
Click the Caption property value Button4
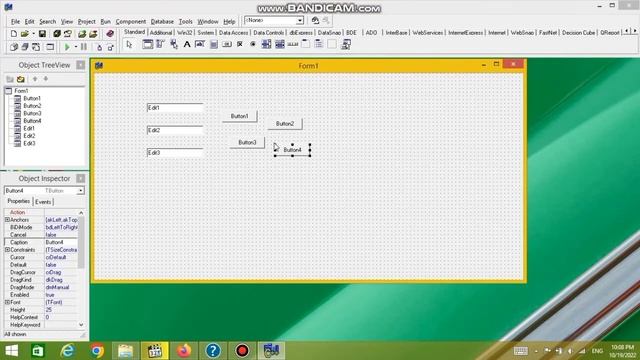coord(60,242)
